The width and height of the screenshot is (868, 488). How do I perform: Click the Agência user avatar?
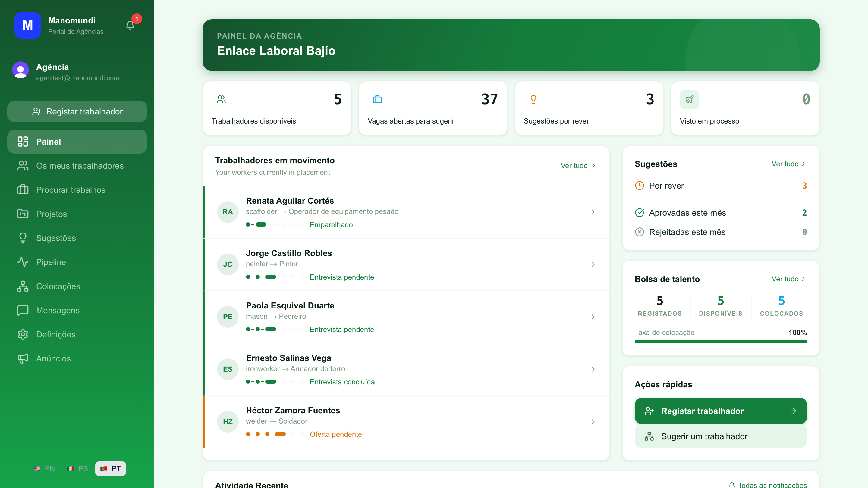coord(20,70)
